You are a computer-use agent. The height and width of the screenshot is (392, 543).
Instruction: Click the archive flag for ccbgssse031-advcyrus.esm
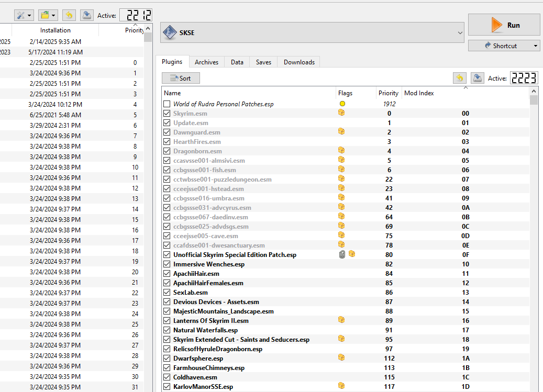(341, 207)
